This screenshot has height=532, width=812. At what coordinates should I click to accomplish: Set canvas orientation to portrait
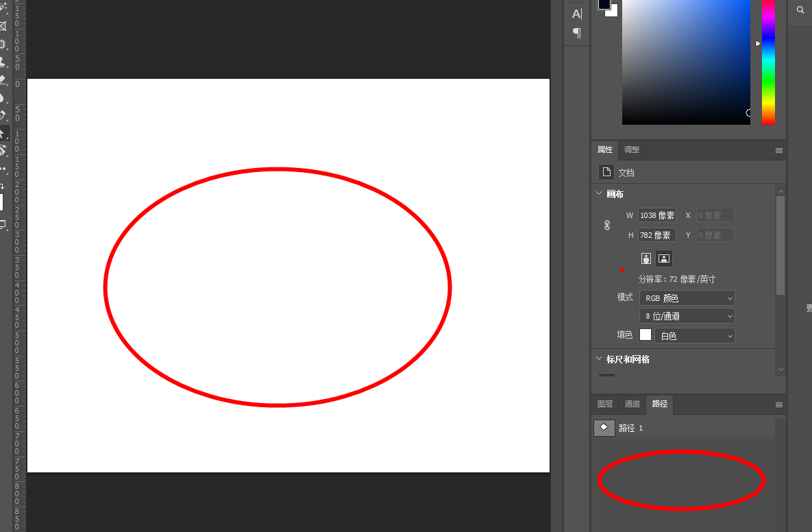pyautogui.click(x=645, y=258)
